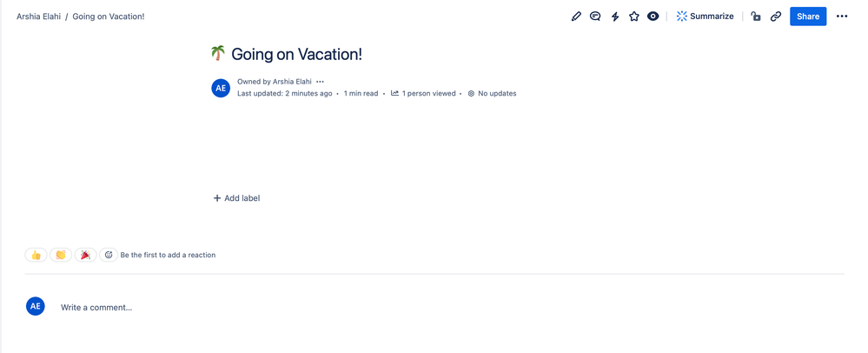React with clapping hands emoji
Image resolution: width=868 pixels, height=353 pixels.
click(60, 255)
